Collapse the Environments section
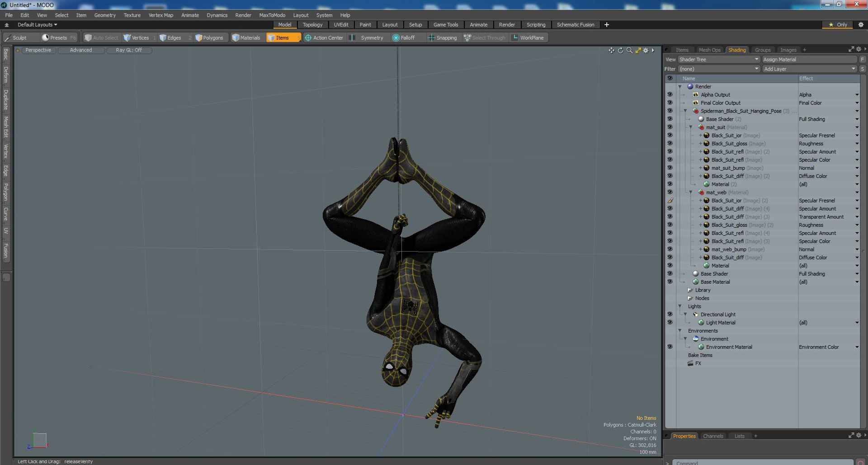This screenshot has height=465, width=868. [x=679, y=330]
